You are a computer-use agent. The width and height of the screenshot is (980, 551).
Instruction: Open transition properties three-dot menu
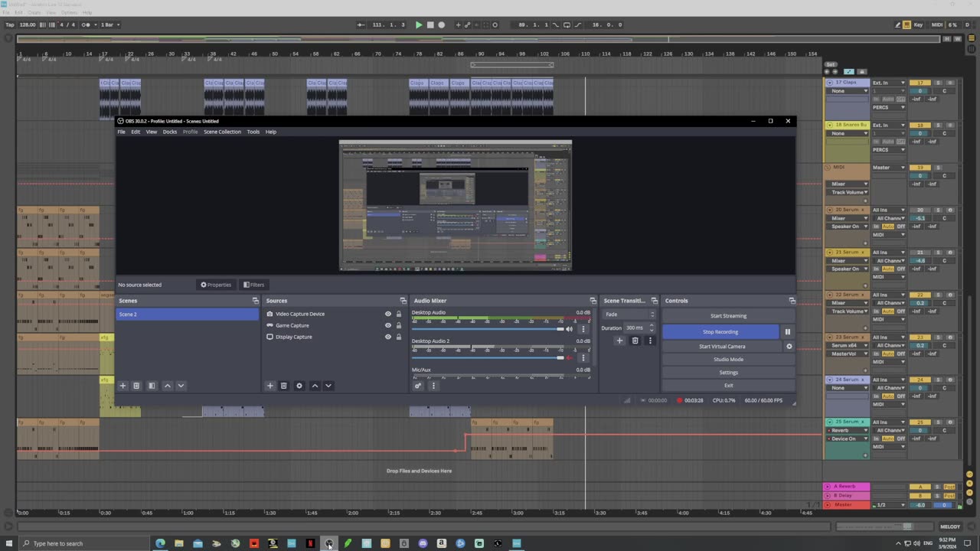click(650, 341)
